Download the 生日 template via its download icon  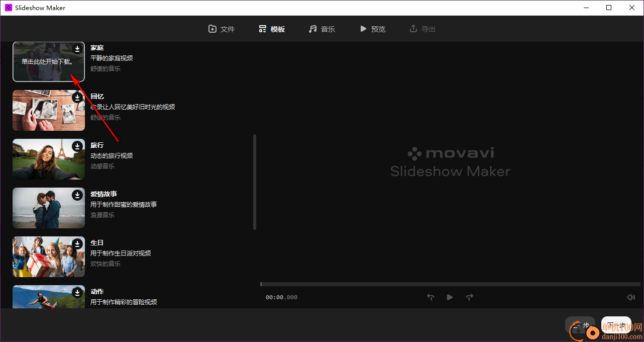pos(77,244)
